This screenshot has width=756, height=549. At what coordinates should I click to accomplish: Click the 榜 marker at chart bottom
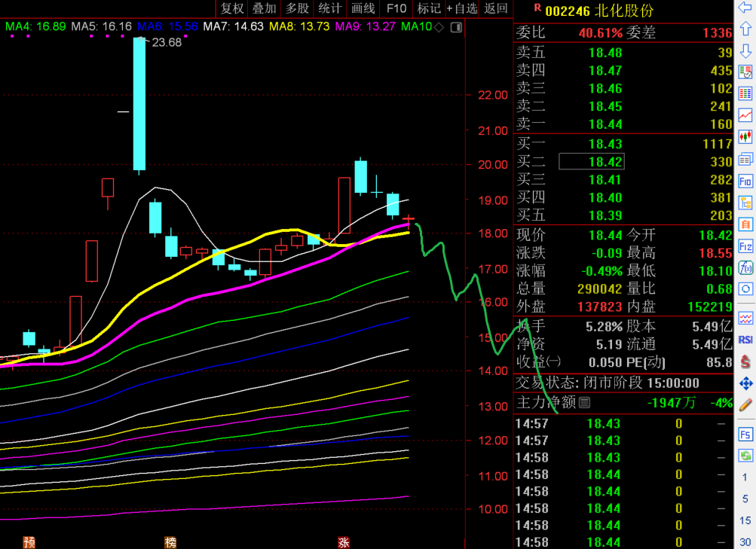tap(170, 543)
